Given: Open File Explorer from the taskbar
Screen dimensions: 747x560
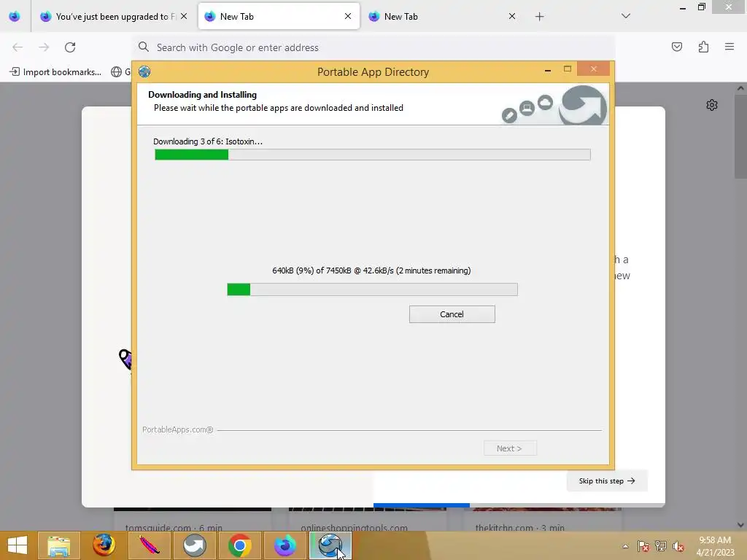Looking at the screenshot, I should point(58,545).
